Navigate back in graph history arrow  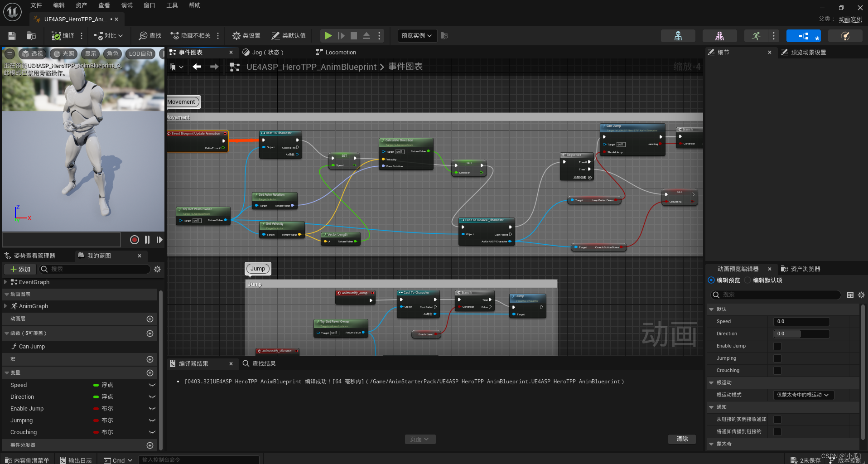197,67
